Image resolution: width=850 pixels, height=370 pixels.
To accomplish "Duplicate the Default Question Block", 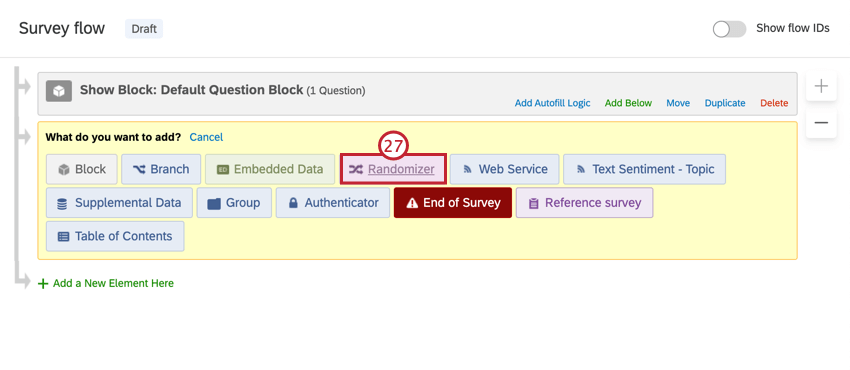I will (725, 103).
